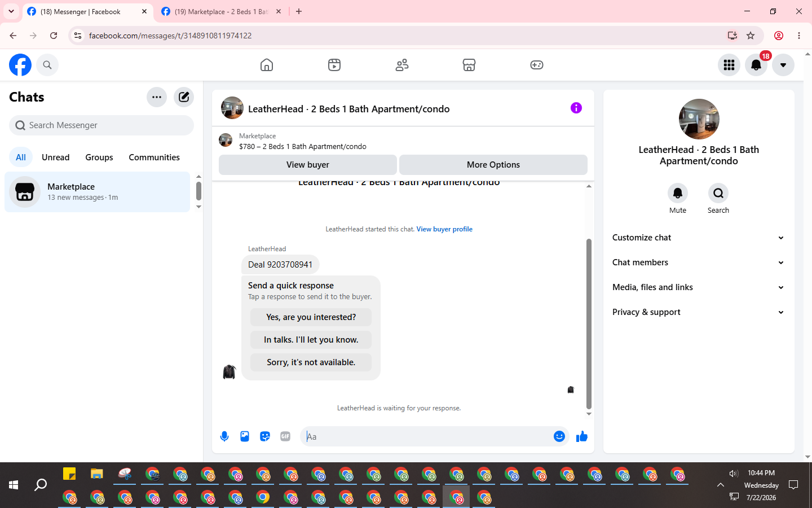The height and width of the screenshot is (508, 812).
Task: Send quick response 'Yes, are you interested?'
Action: click(311, 317)
